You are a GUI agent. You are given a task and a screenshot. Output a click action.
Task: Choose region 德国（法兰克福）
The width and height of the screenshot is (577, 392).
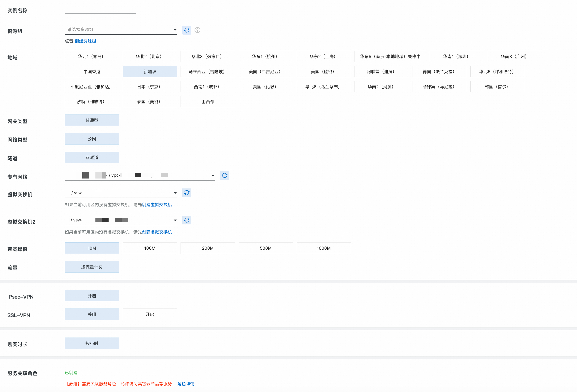pos(439,72)
